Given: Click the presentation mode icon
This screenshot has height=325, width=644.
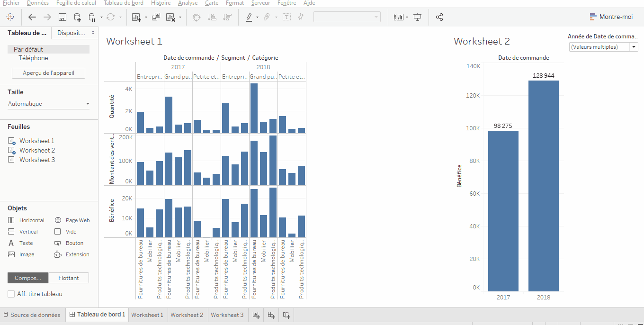Looking at the screenshot, I should pyautogui.click(x=417, y=17).
